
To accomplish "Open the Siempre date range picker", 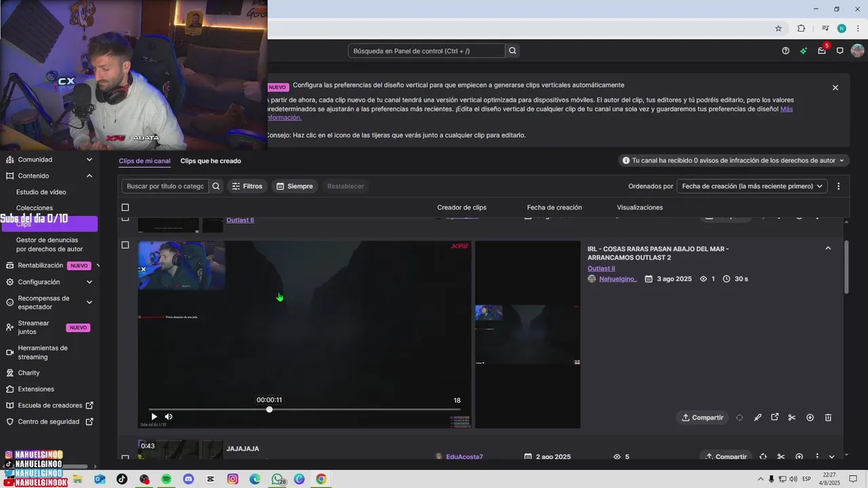I will click(x=295, y=186).
